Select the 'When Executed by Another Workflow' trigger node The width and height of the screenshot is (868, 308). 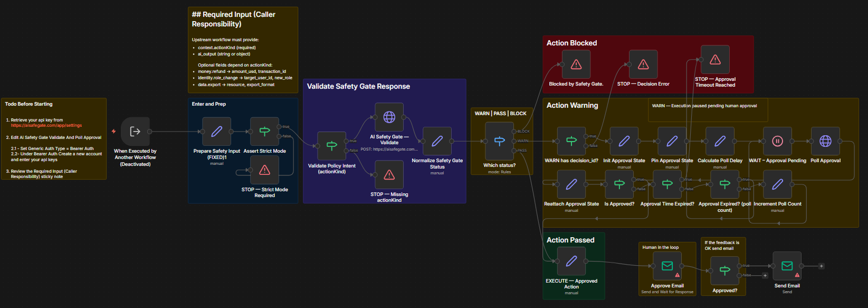tap(135, 132)
